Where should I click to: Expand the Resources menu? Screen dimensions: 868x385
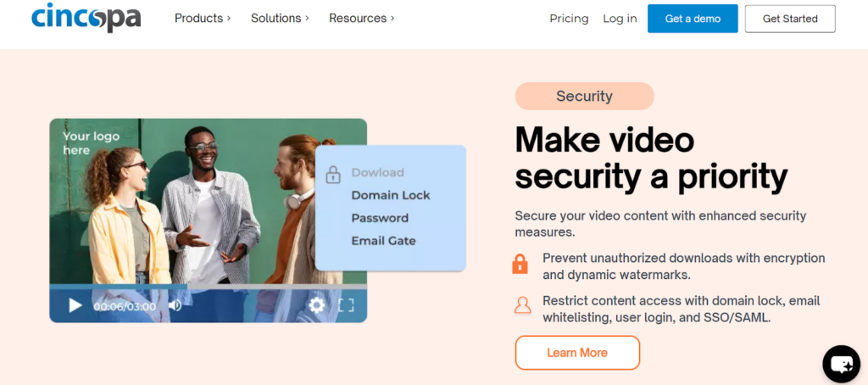coord(361,18)
